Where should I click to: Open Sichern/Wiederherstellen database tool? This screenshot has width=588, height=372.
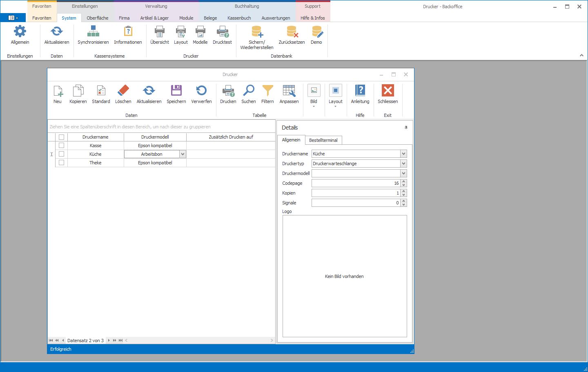(x=257, y=38)
